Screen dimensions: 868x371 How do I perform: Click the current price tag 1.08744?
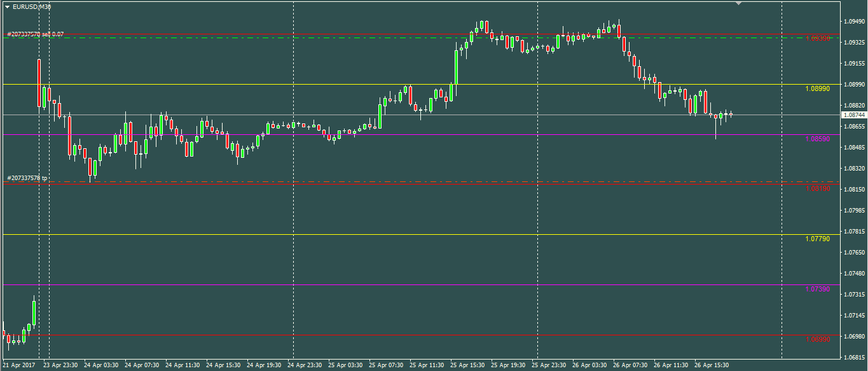[x=853, y=115]
